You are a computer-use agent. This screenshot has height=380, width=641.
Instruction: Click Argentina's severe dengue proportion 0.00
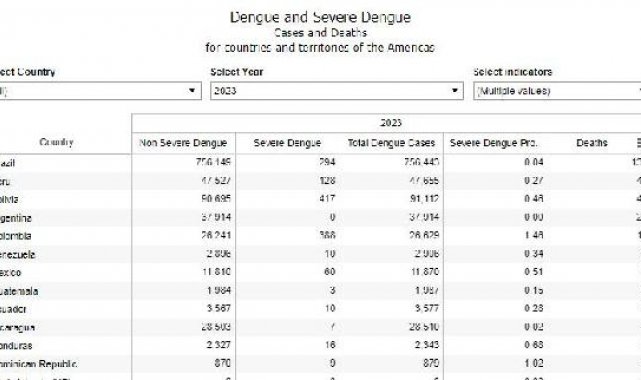pyautogui.click(x=534, y=217)
